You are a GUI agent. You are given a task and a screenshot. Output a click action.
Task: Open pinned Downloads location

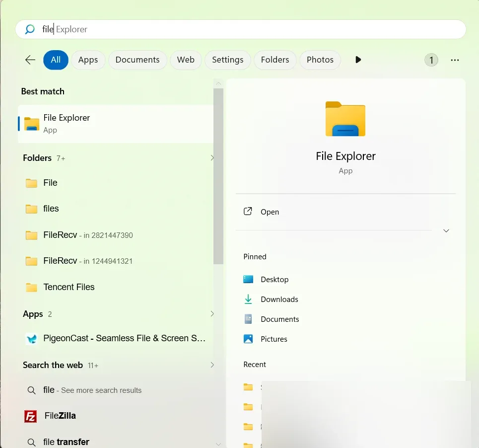pos(271,299)
